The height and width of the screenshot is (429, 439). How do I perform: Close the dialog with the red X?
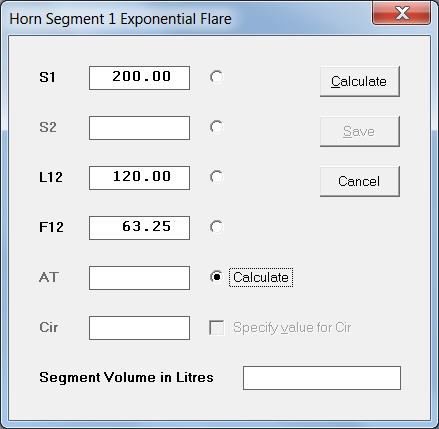402,13
